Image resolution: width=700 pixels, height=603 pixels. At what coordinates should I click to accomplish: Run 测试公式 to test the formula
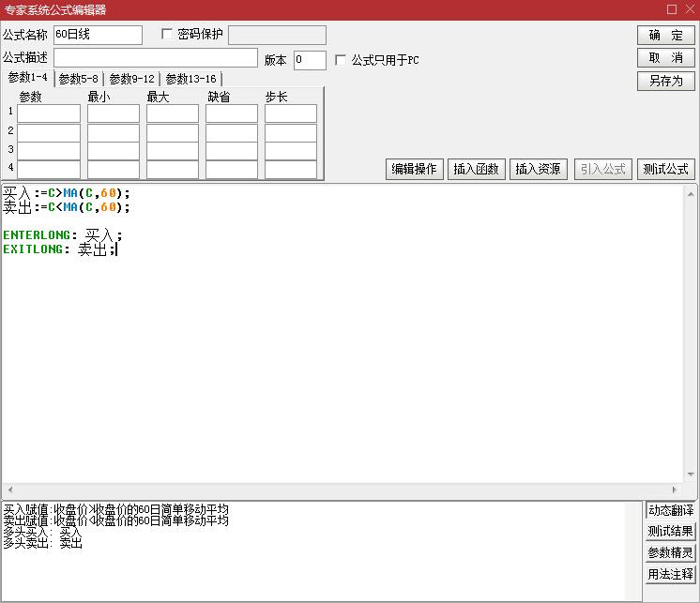pyautogui.click(x=665, y=169)
